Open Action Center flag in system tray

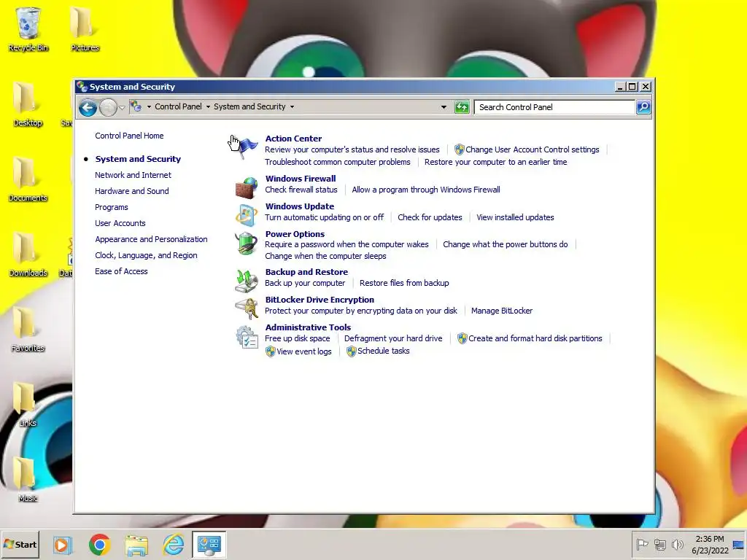click(642, 544)
